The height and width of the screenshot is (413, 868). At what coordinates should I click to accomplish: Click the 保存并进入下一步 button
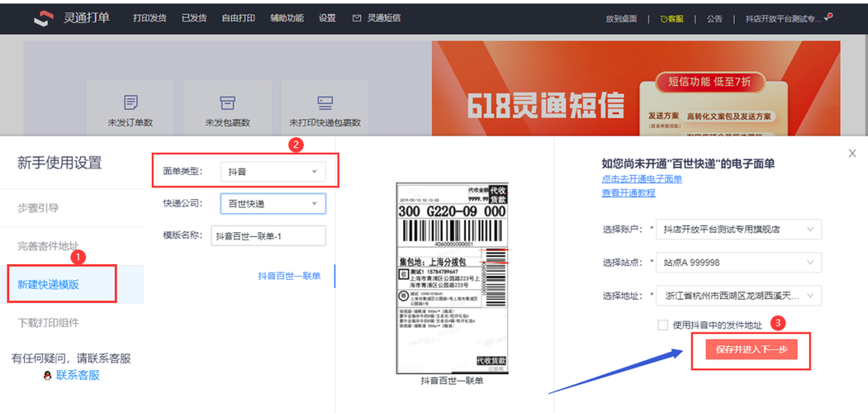752,349
